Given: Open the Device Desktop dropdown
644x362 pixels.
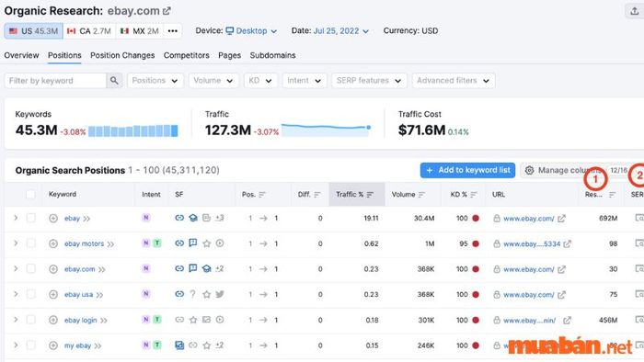Looking at the screenshot, I should [251, 30].
